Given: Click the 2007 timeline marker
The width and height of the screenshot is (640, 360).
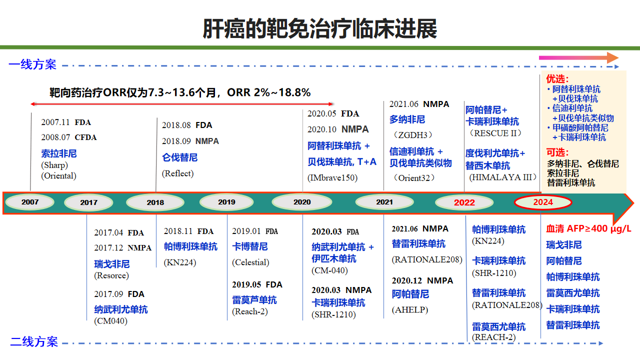Looking at the screenshot, I should point(30,202).
